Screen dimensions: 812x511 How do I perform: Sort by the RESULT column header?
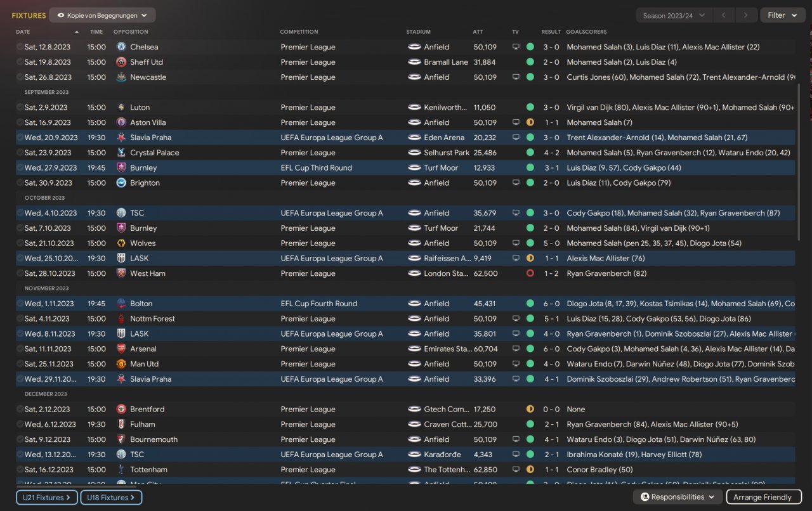tap(551, 32)
